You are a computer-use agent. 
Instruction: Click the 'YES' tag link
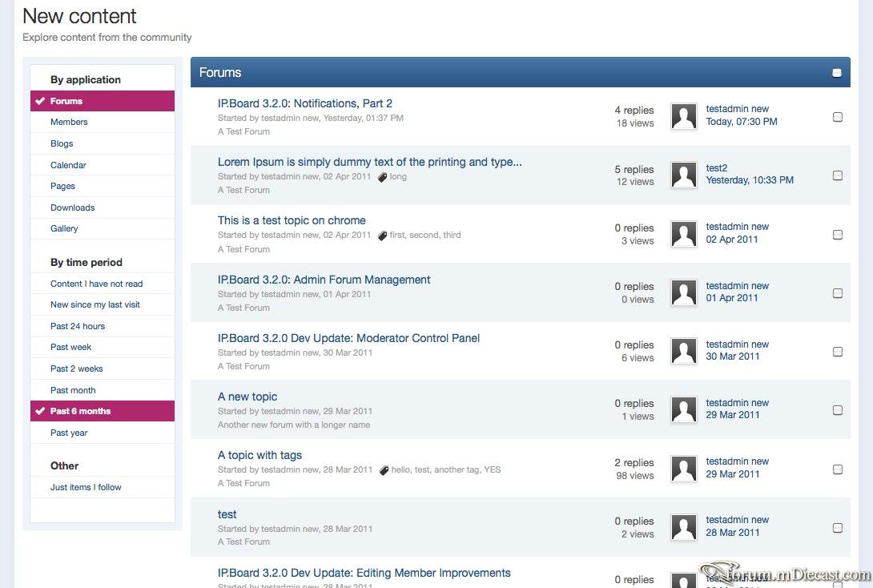[493, 469]
